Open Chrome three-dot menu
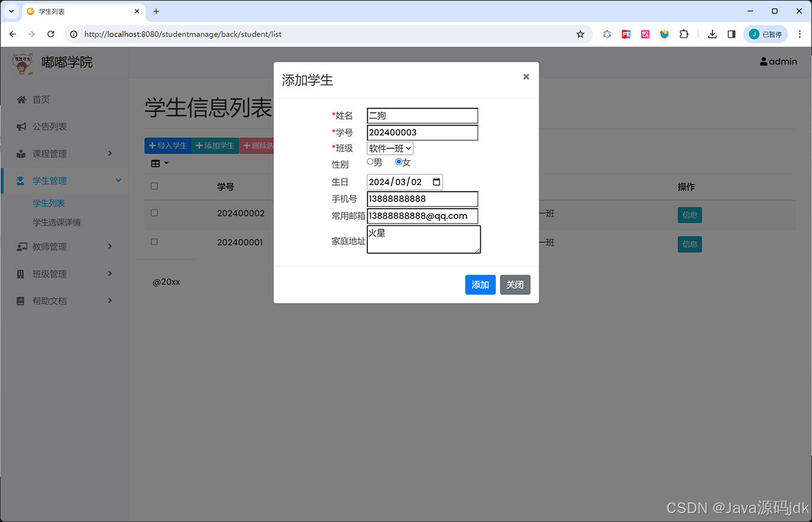 (800, 34)
